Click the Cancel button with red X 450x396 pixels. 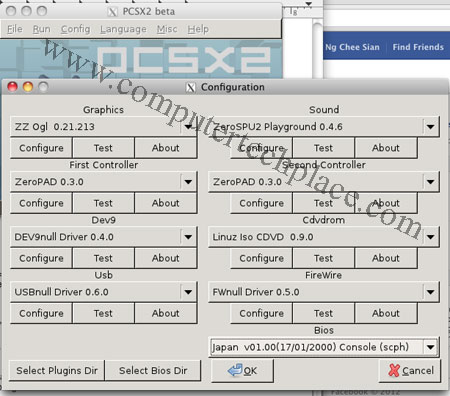(x=410, y=370)
